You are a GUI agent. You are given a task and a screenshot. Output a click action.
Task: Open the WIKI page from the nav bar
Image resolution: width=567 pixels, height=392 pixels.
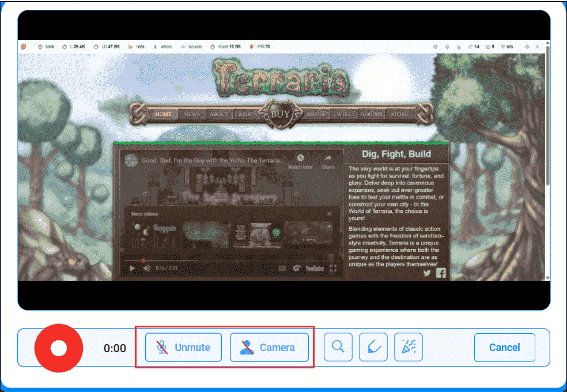[x=344, y=115]
